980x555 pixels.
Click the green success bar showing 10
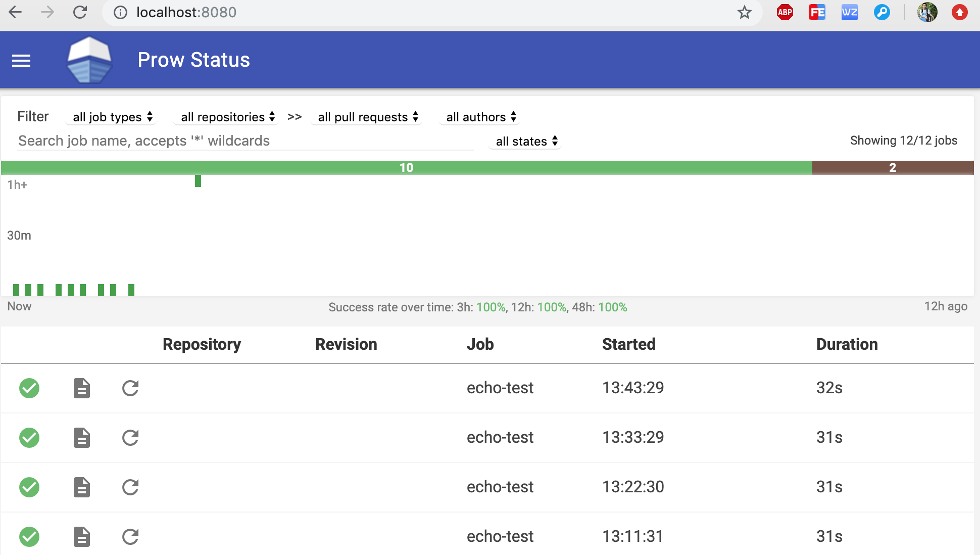pos(406,168)
